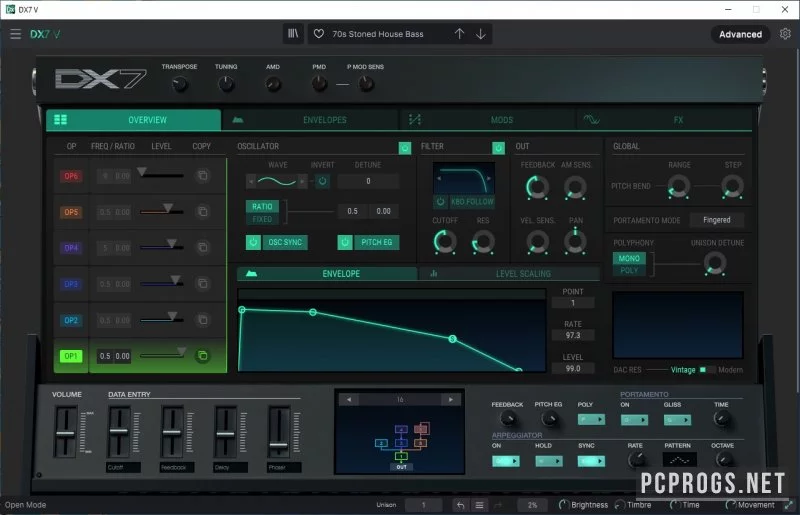Open the hamburger main menu
800x515 pixels.
point(16,34)
